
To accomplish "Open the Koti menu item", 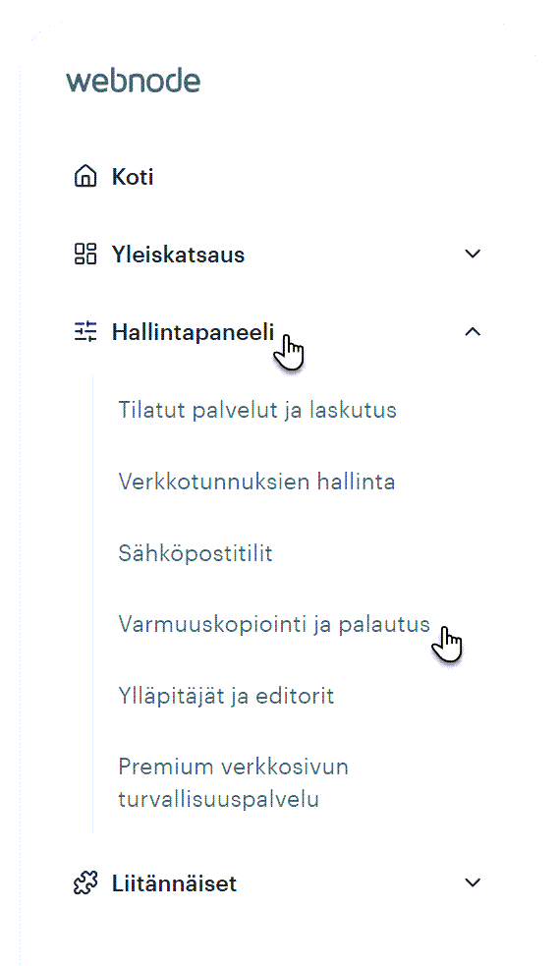I will point(133,177).
